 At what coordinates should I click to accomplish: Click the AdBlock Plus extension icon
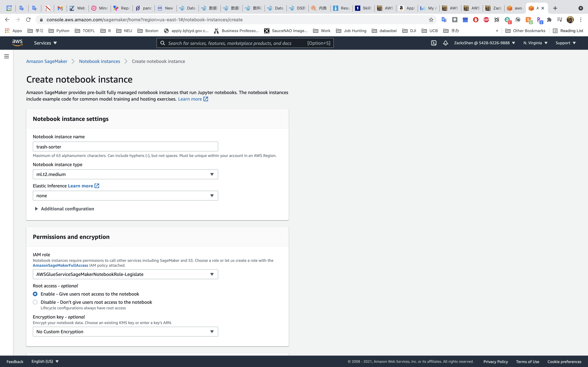pos(486,20)
